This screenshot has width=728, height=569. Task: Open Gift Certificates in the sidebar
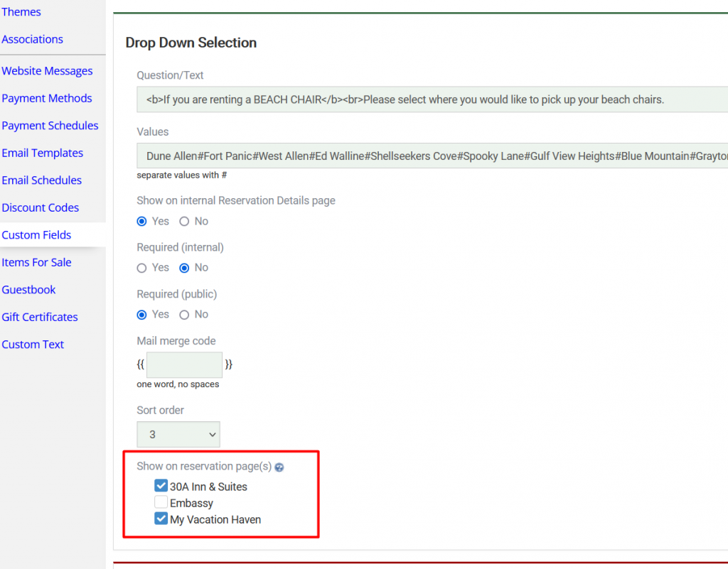tap(40, 318)
